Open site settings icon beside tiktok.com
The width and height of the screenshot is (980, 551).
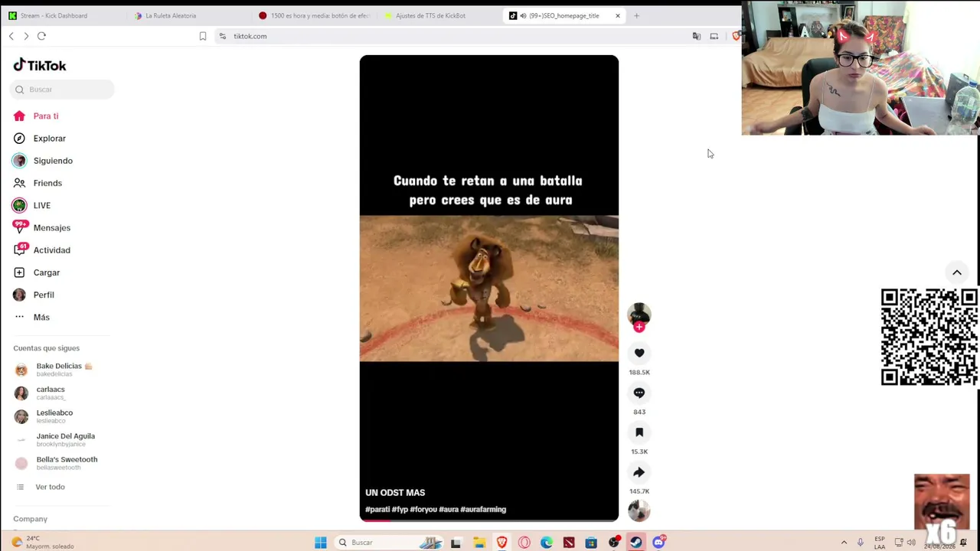click(222, 36)
